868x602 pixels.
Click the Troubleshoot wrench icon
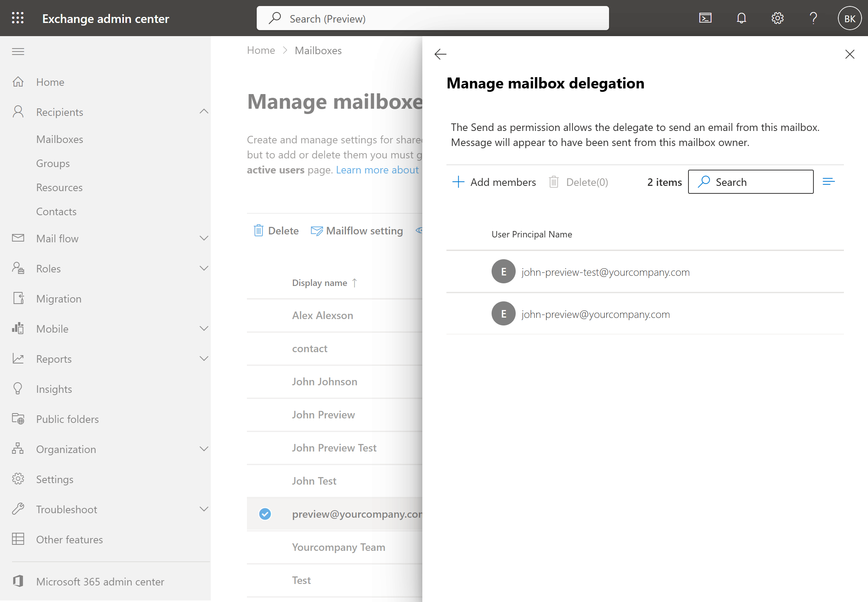18,509
